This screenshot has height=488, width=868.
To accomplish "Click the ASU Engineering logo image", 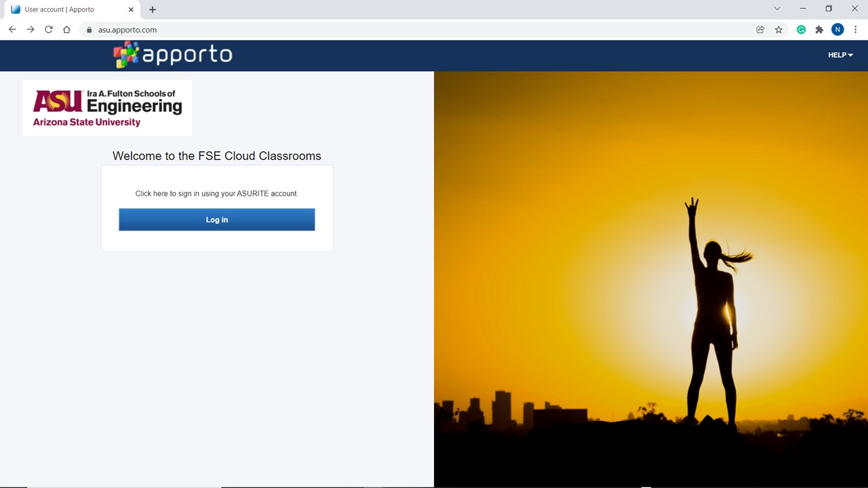I will point(107,108).
